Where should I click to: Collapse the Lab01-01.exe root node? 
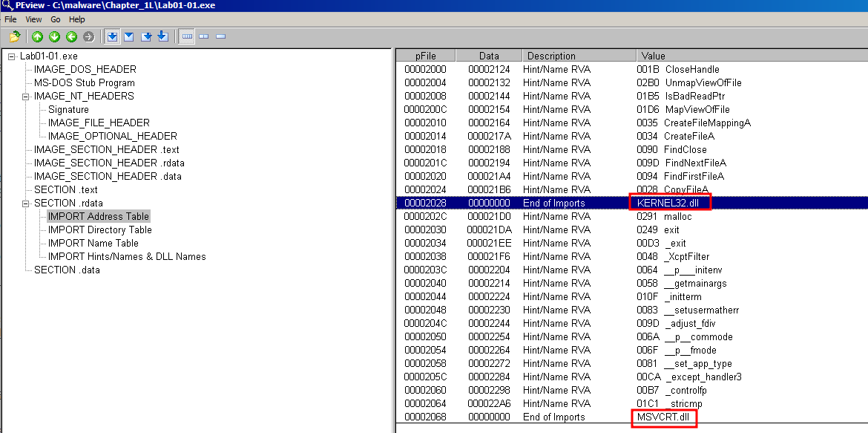[x=11, y=56]
